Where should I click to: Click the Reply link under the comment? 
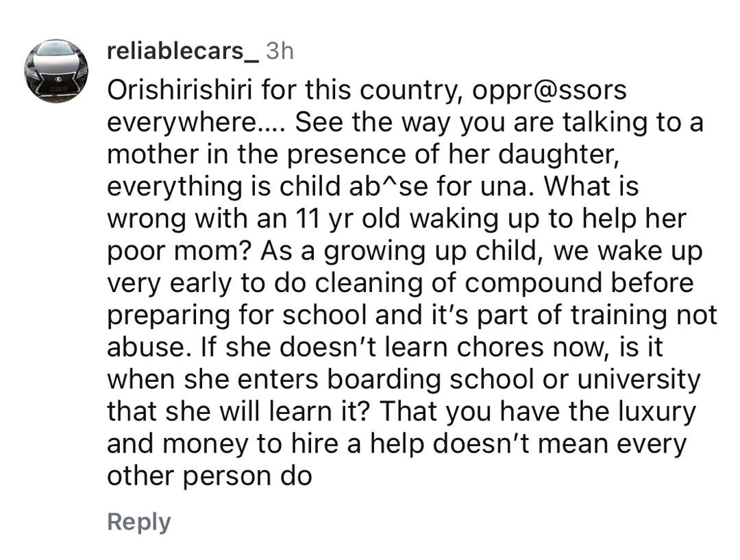[x=138, y=522]
